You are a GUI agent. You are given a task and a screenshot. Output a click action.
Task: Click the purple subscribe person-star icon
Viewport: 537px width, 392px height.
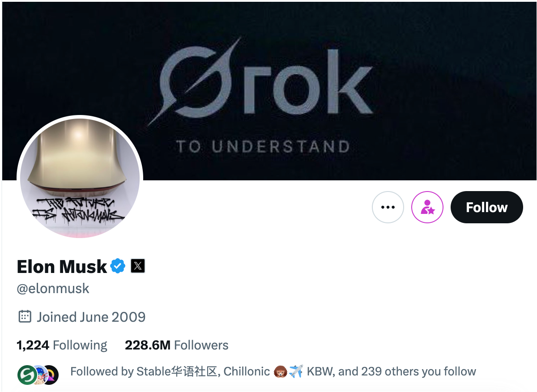[x=427, y=207]
